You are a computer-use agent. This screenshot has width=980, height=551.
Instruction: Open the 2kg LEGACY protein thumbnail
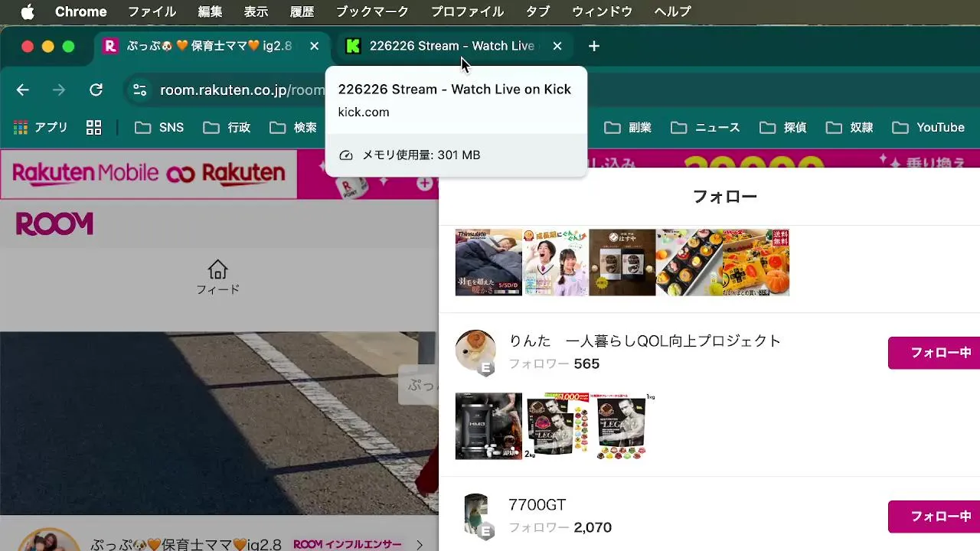(555, 426)
